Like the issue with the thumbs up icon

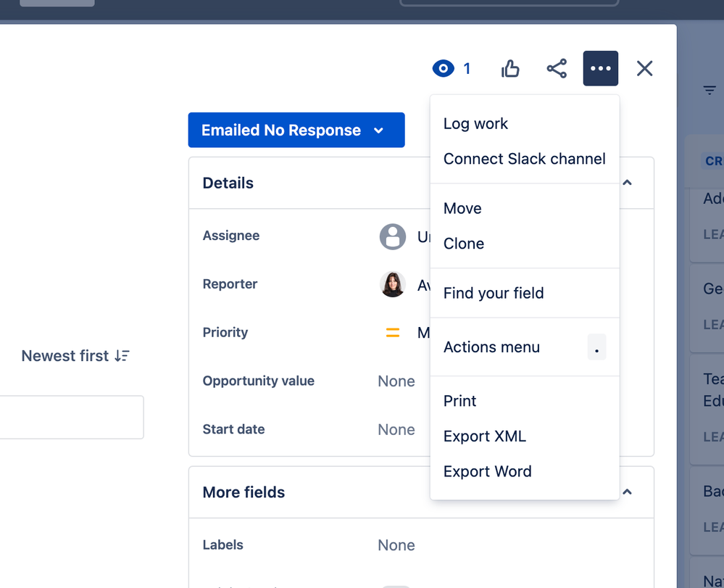pyautogui.click(x=510, y=67)
